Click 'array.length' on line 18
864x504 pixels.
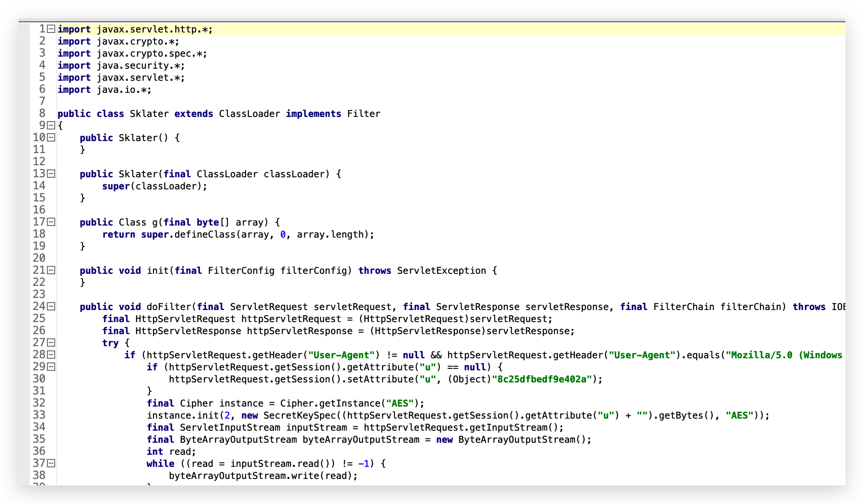(x=330, y=234)
